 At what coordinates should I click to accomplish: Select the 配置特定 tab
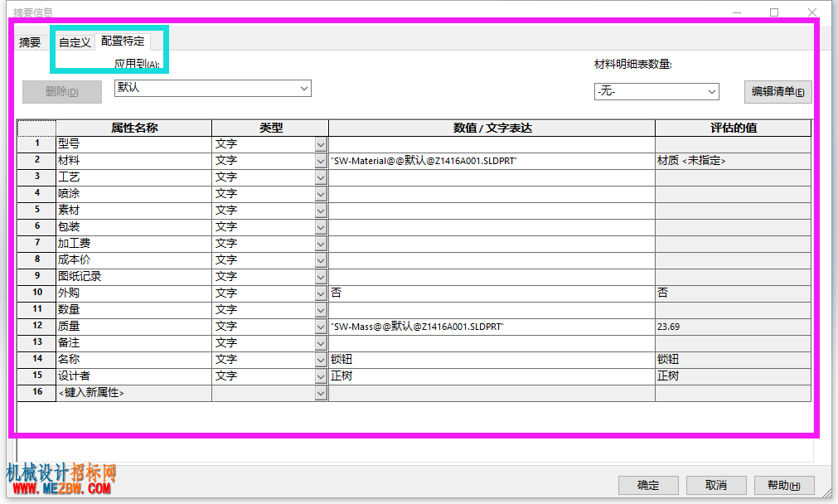(123, 41)
